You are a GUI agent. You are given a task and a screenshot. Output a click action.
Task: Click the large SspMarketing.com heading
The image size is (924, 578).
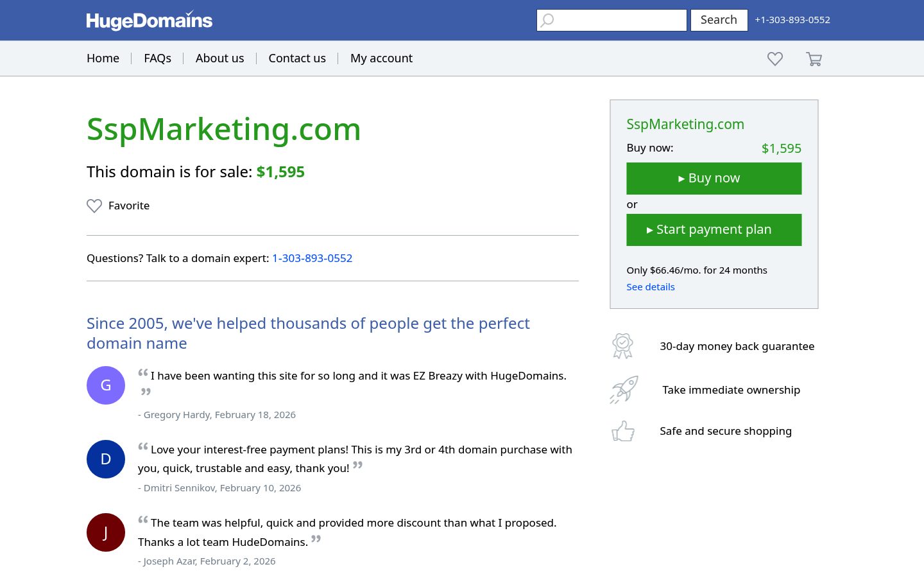tap(223, 129)
